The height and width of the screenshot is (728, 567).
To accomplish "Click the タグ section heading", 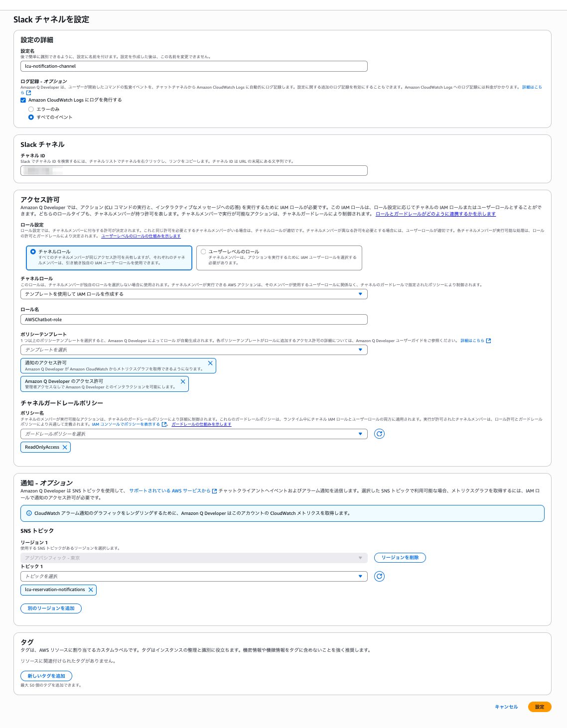I will click(x=27, y=642).
